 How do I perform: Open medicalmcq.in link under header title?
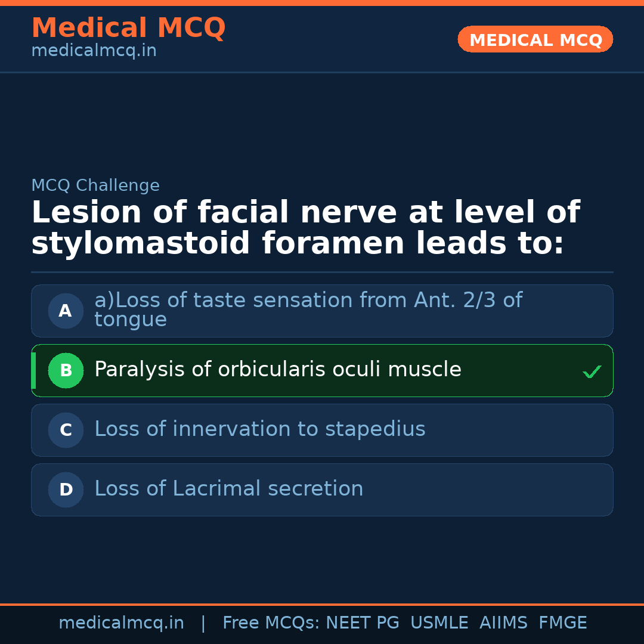[x=94, y=51]
